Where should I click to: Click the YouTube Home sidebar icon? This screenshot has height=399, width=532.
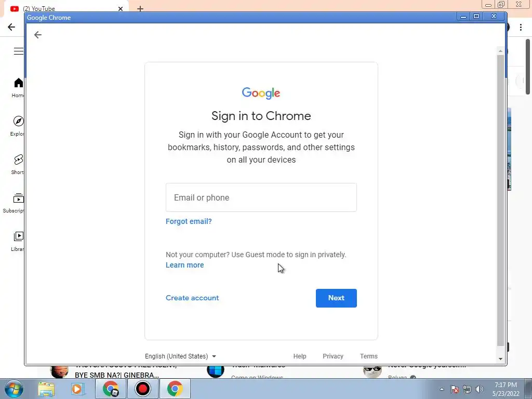18,83
